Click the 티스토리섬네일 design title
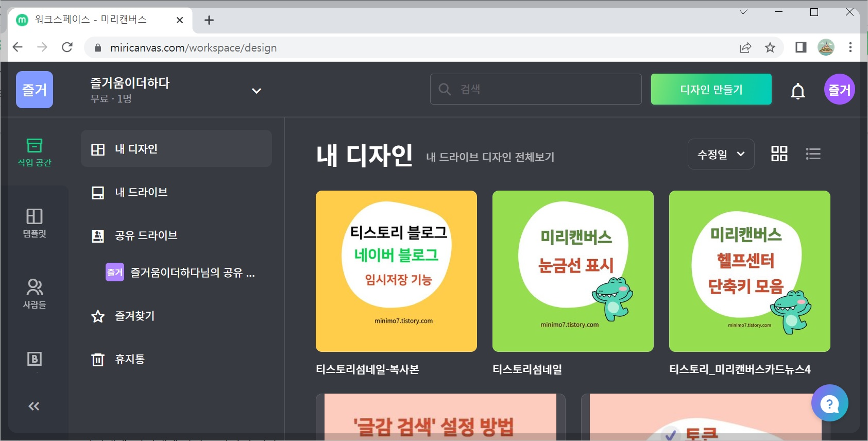Viewport: 868px width, 441px height. click(x=527, y=369)
